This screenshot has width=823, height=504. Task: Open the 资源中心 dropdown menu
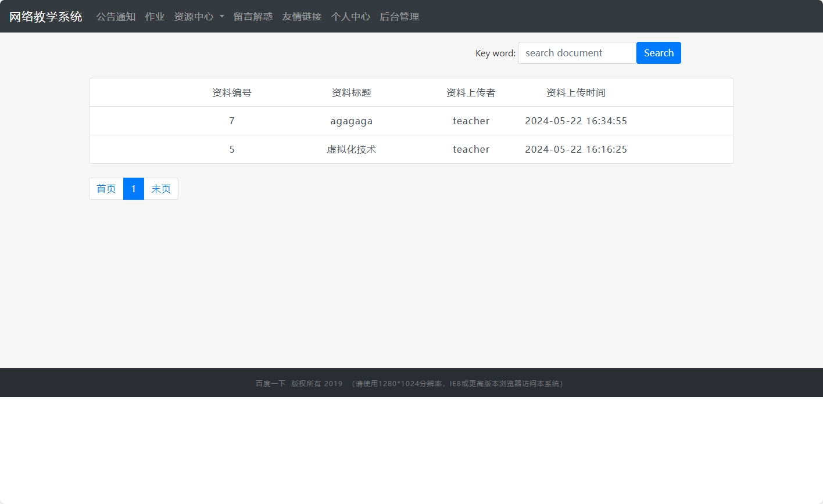click(x=195, y=16)
